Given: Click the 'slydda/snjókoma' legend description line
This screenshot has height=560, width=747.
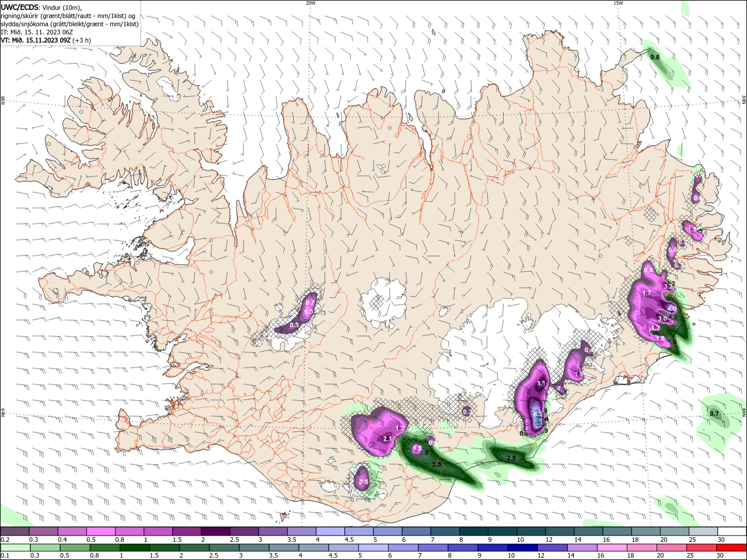Looking at the screenshot, I should point(69,24).
